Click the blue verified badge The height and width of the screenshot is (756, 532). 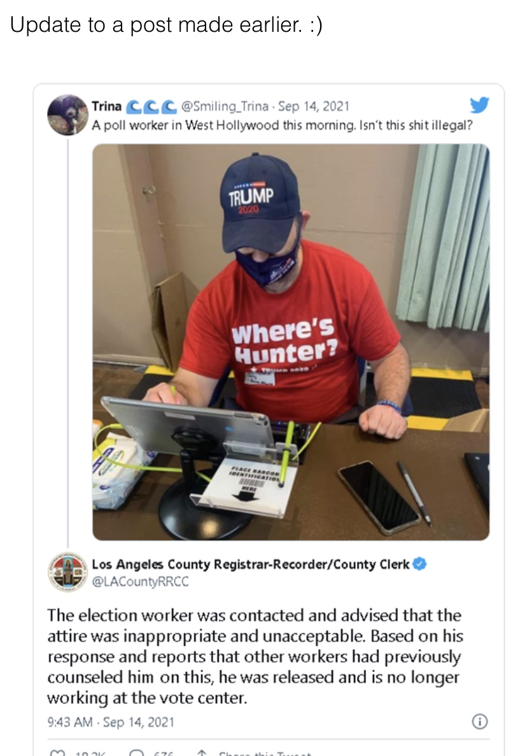tap(419, 564)
